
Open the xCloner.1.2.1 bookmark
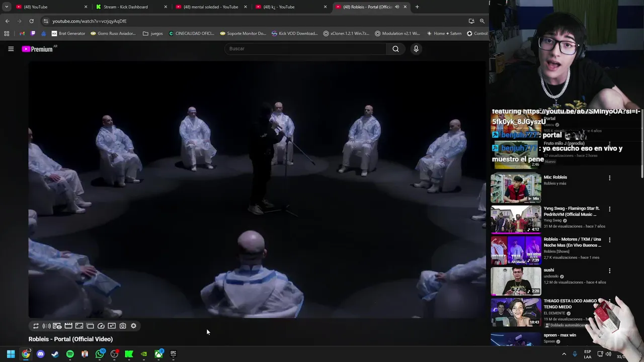[x=346, y=34]
